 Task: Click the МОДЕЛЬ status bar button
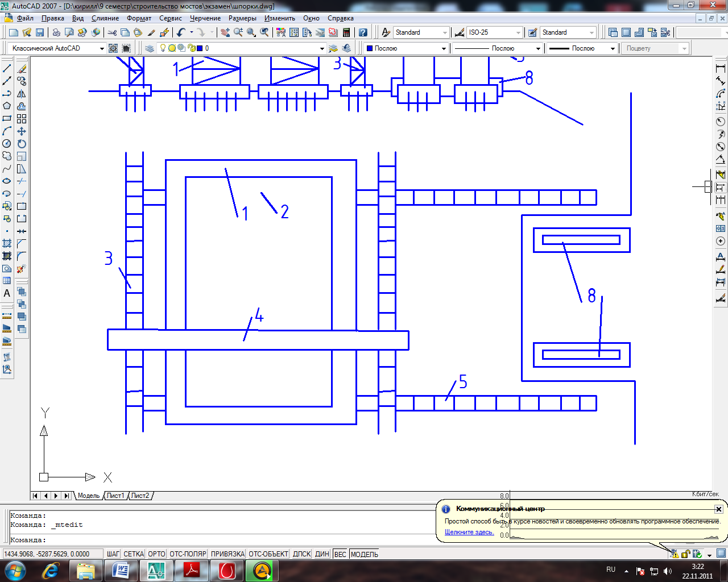tap(365, 554)
